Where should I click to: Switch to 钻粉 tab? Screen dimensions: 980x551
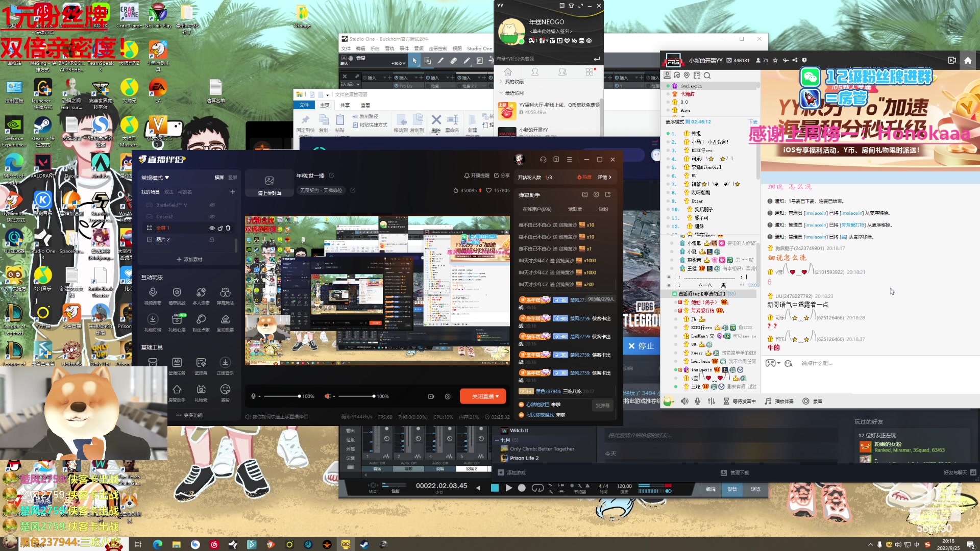point(603,209)
